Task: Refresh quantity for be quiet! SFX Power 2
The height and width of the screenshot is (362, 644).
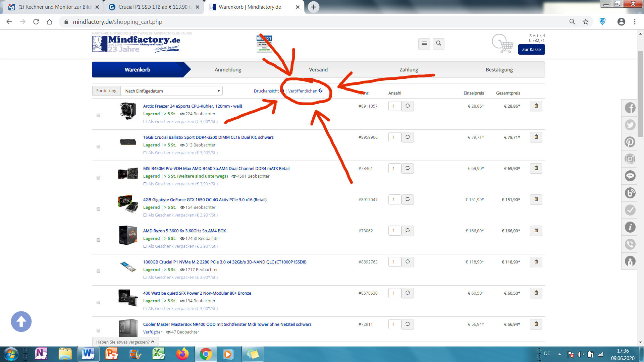Action: coord(408,293)
